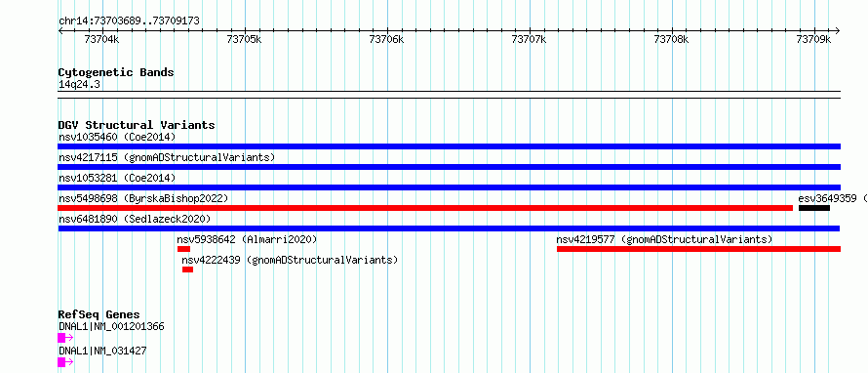Open the nsv4217115 (gnomADStructuralVariants) label

click(167, 157)
